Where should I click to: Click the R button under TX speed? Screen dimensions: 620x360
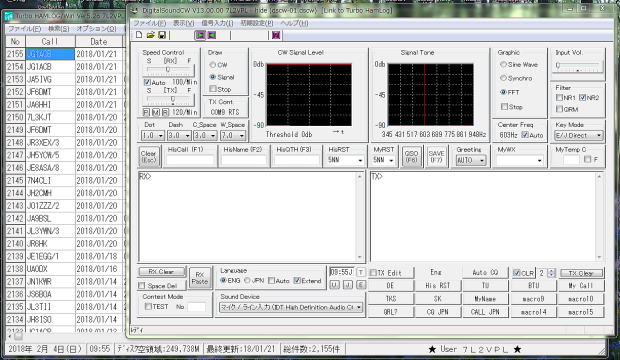(165, 112)
